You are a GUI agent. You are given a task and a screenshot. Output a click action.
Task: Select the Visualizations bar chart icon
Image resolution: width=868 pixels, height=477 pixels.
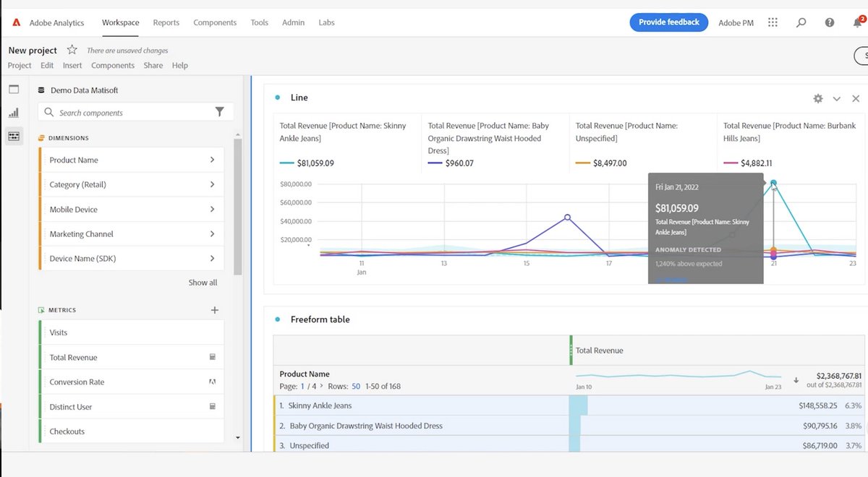pyautogui.click(x=14, y=113)
